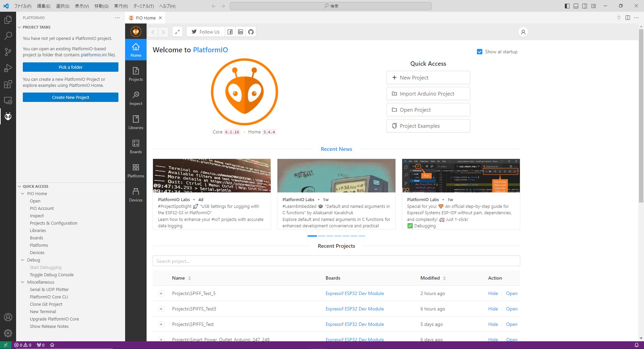Click the expand fullscreen icon in PIO toolbar
Image resolution: width=644 pixels, height=349 pixels.
click(177, 32)
